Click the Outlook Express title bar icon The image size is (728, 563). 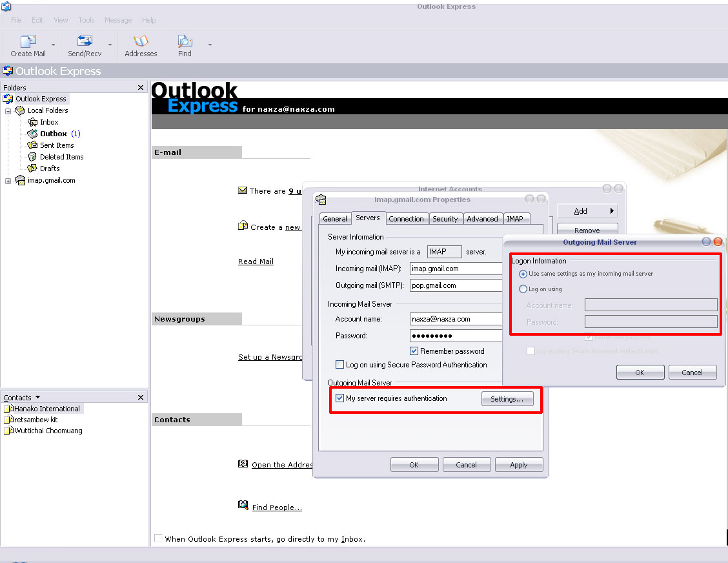(x=6, y=6)
